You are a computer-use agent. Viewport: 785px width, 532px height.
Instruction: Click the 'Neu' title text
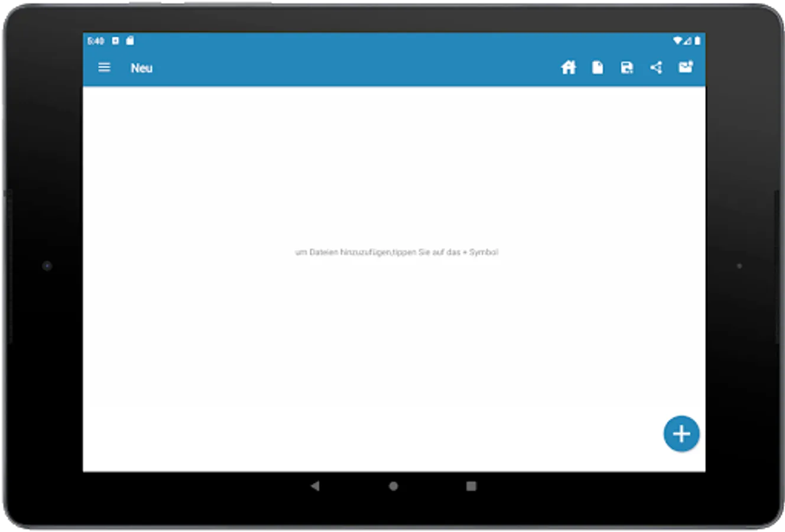pos(142,68)
